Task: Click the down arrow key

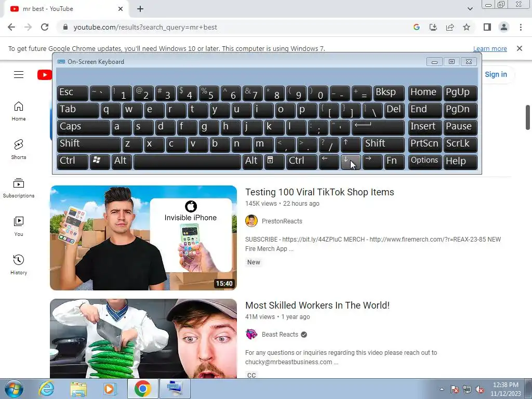Action: (x=351, y=162)
